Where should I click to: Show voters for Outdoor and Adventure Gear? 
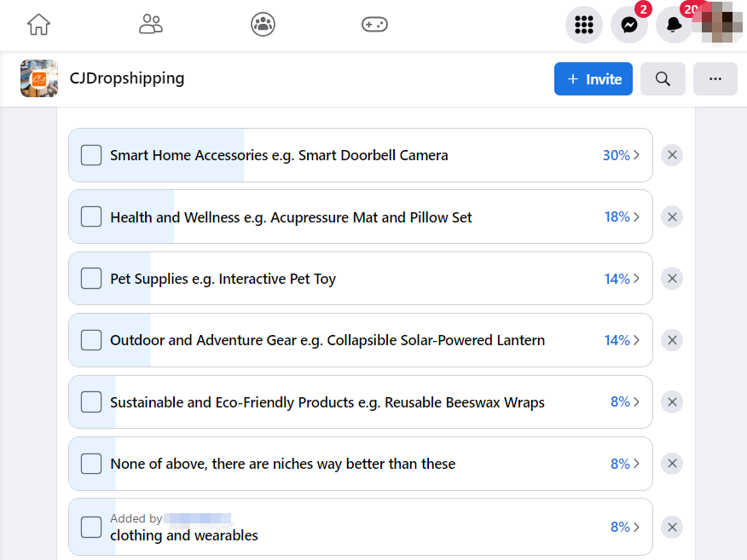(x=622, y=340)
